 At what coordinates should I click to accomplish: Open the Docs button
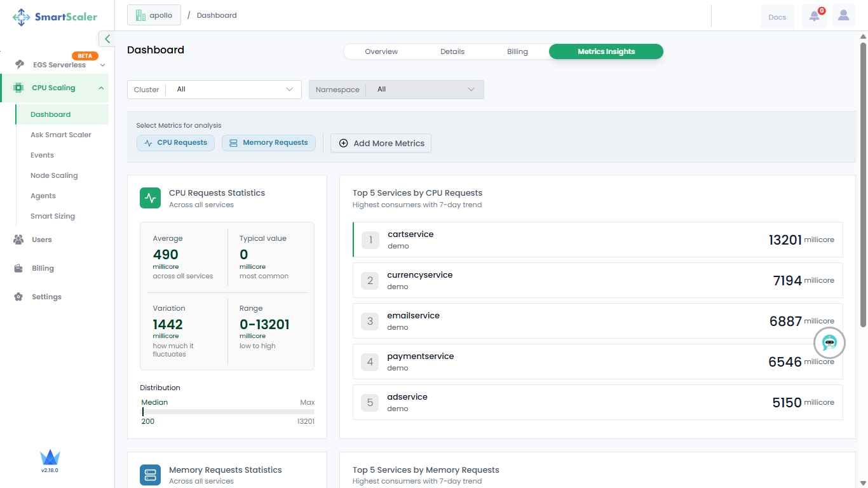777,17
